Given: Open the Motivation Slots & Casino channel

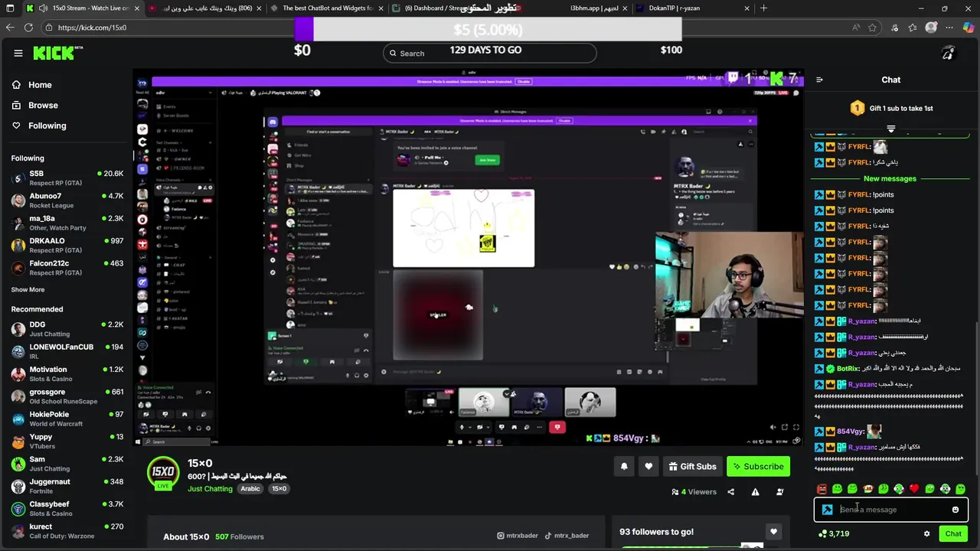Looking at the screenshot, I should point(67,373).
